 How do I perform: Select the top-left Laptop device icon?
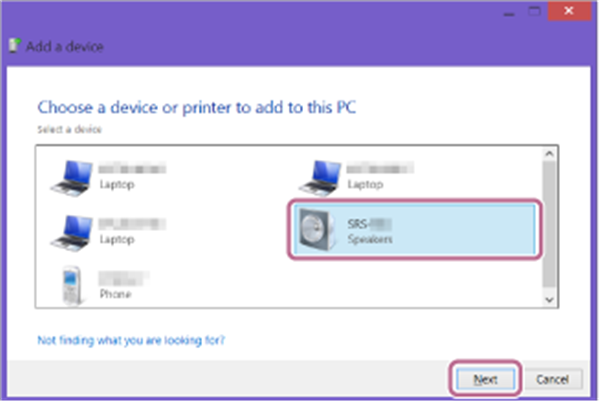68,178
